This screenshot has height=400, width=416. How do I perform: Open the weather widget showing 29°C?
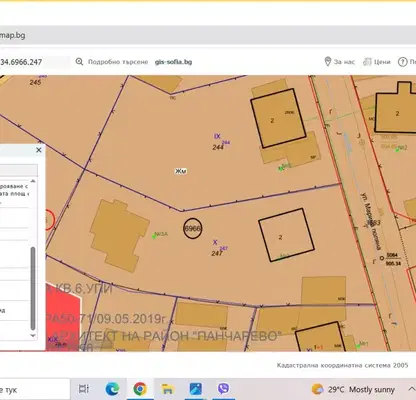coord(353,389)
